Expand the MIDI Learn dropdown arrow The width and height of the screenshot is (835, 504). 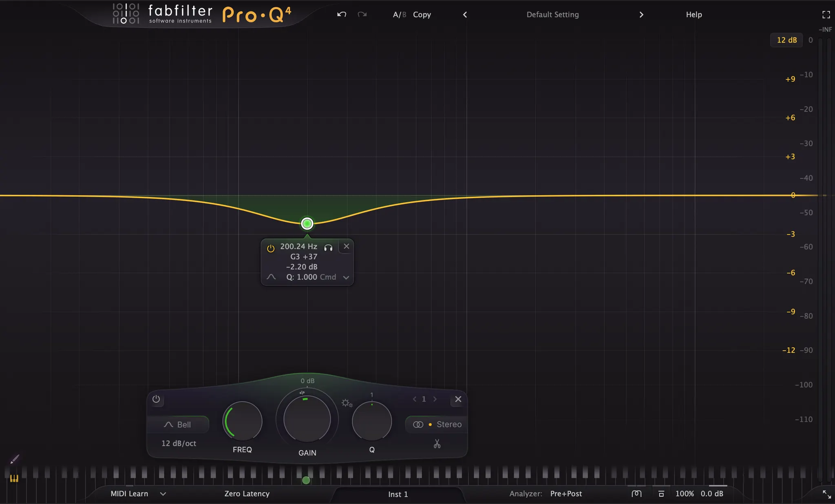coord(163,494)
